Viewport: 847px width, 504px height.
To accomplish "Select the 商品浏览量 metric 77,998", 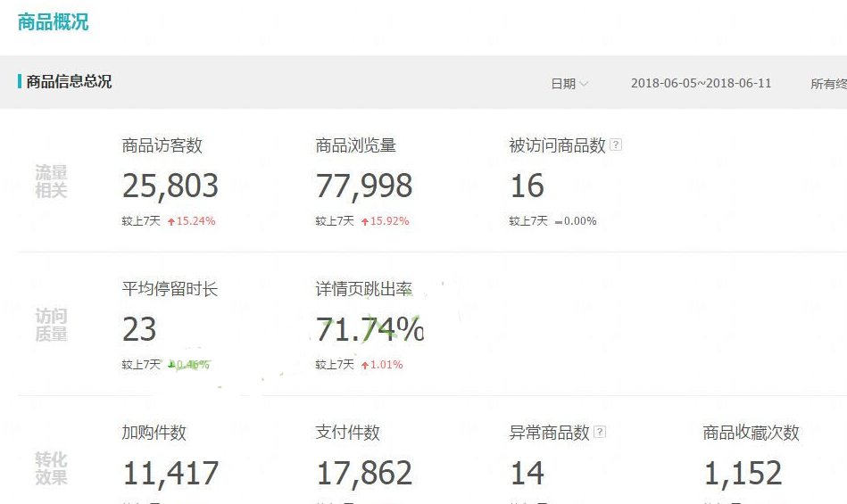I will (364, 186).
